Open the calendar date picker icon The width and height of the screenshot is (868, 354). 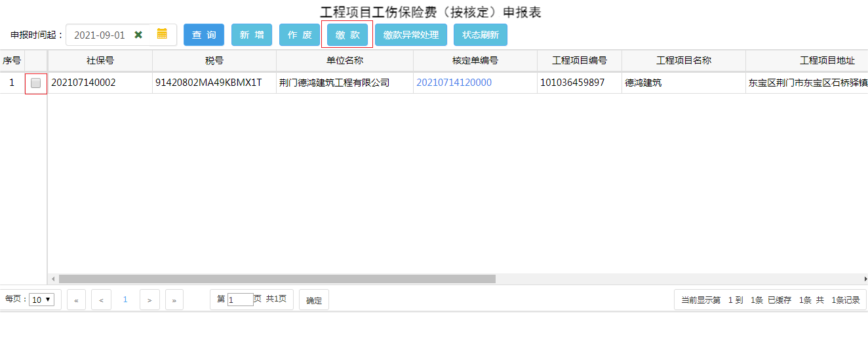pos(162,34)
